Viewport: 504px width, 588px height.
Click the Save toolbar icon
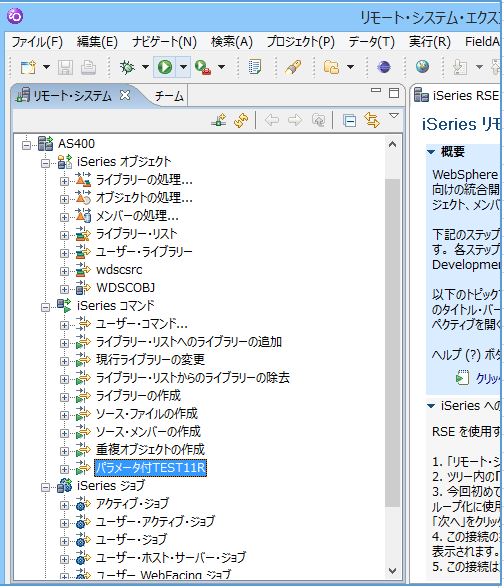[65, 68]
